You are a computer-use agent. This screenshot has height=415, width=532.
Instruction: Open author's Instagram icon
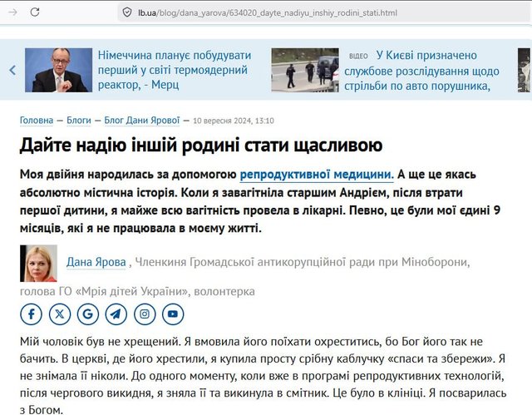tap(145, 314)
